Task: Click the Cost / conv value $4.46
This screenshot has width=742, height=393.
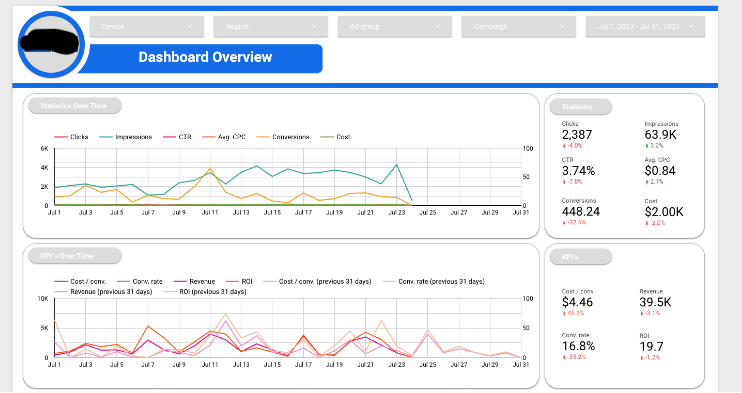Action: pos(577,302)
